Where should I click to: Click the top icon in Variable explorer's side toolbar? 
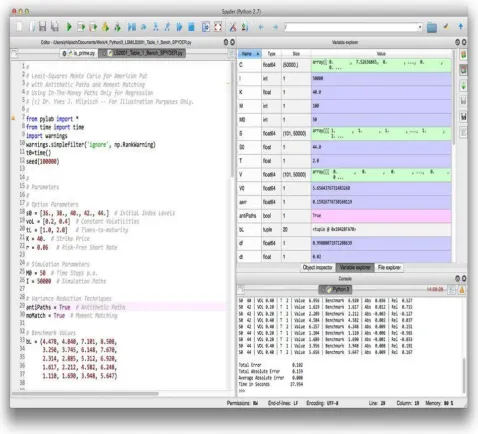[x=463, y=55]
